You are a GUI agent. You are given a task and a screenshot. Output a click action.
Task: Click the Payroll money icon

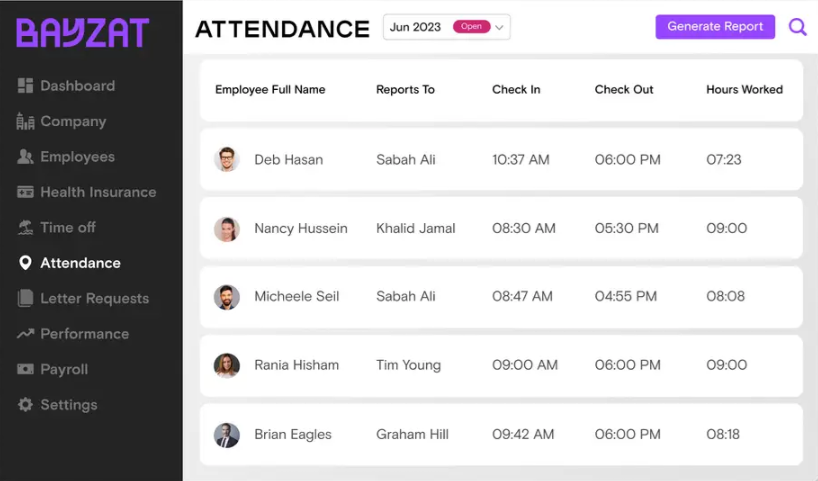[x=25, y=369]
